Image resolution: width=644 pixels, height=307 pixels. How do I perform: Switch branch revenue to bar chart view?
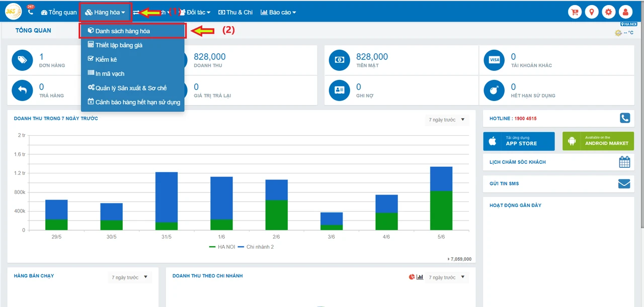pyautogui.click(x=420, y=277)
